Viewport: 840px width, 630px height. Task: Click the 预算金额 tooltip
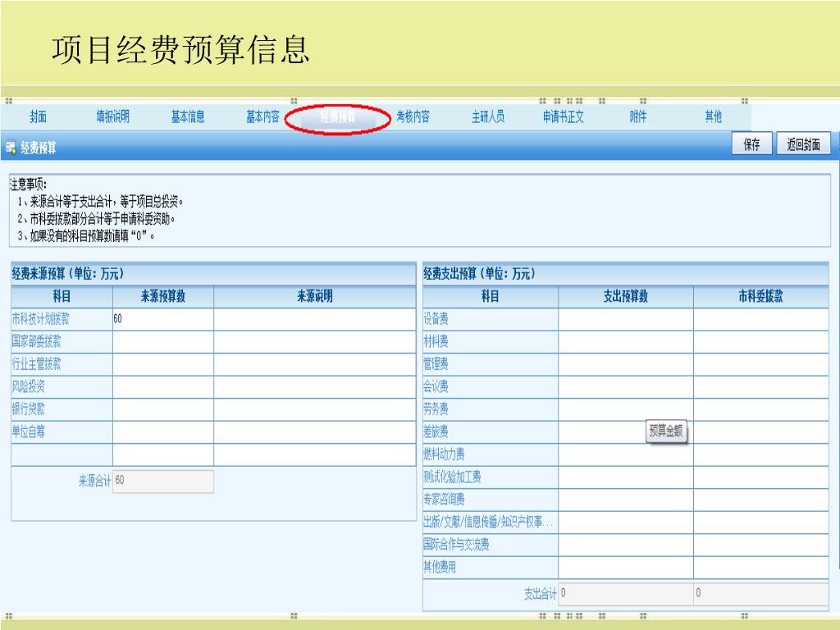(666, 431)
